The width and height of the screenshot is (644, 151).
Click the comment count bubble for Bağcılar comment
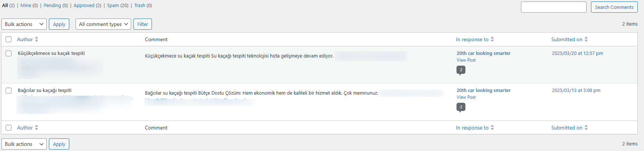click(x=461, y=107)
